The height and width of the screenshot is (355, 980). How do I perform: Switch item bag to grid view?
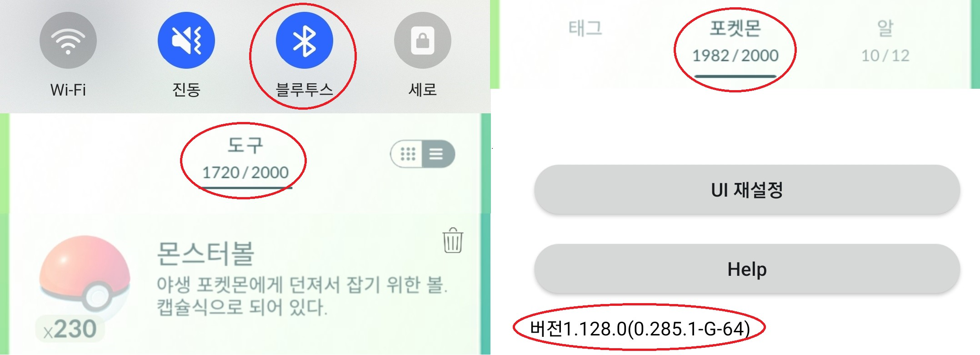coord(408,154)
